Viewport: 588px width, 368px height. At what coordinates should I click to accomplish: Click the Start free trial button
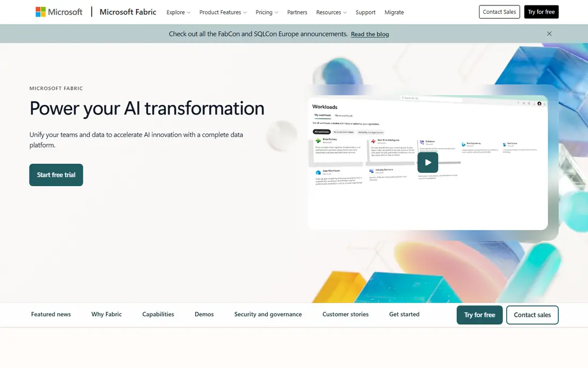click(x=56, y=175)
